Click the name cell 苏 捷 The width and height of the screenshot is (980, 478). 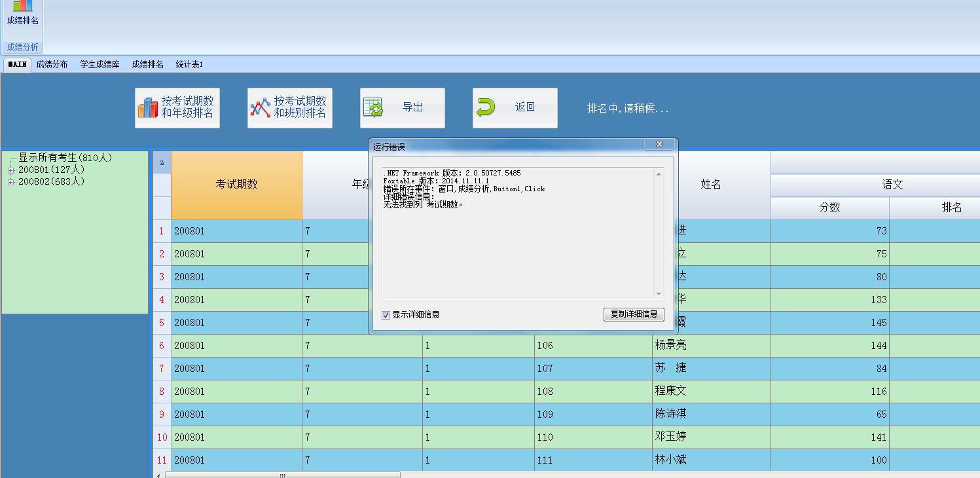pyautogui.click(x=711, y=369)
